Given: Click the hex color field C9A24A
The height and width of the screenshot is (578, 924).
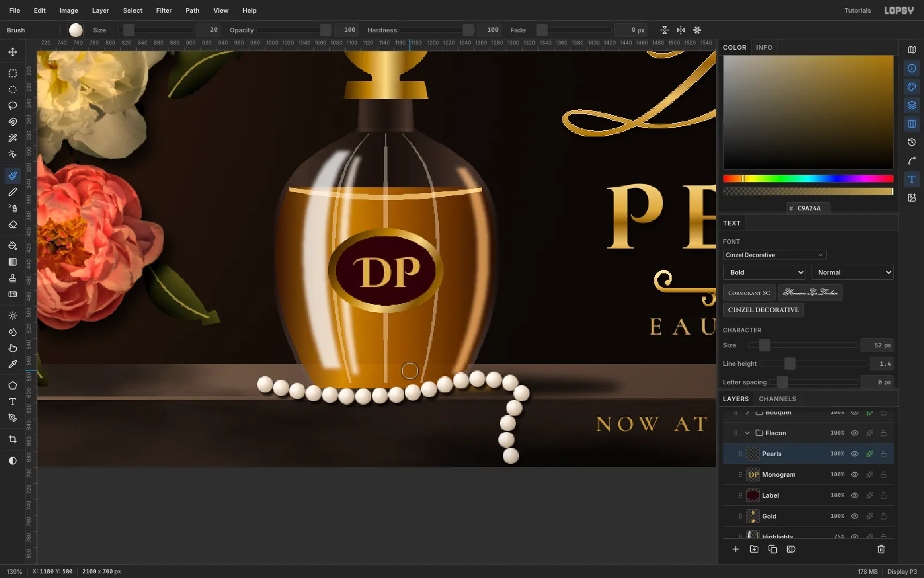Looking at the screenshot, I should click(x=808, y=208).
